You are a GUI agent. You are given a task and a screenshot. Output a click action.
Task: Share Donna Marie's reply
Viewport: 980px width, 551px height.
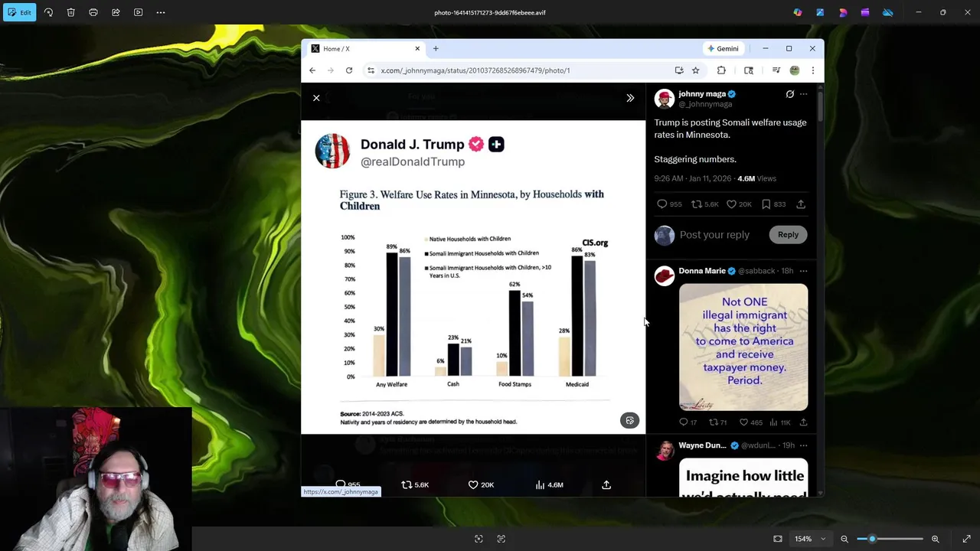pyautogui.click(x=803, y=422)
